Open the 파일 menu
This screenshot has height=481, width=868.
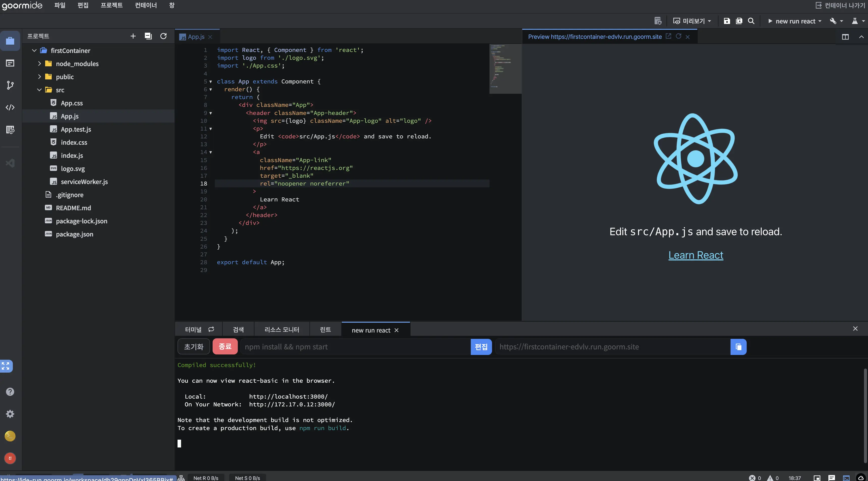[x=60, y=5]
